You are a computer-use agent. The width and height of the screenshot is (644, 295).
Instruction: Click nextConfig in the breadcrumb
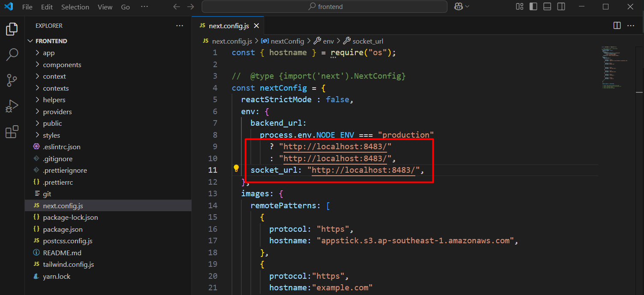287,41
